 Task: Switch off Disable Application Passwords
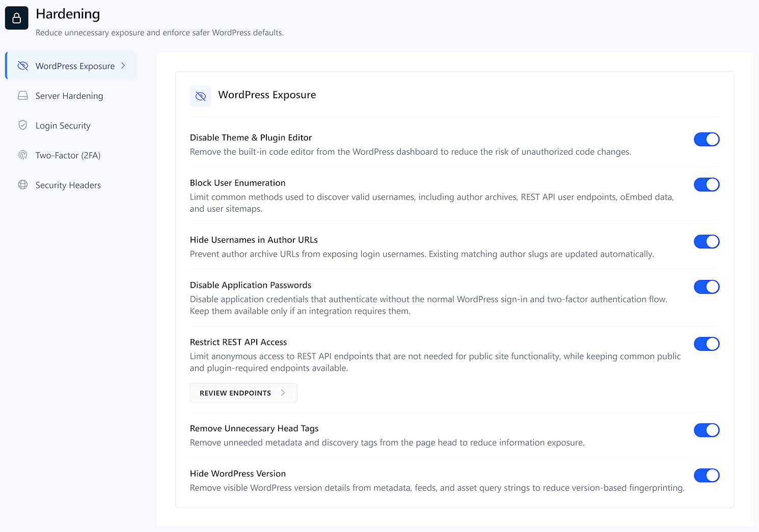[707, 287]
